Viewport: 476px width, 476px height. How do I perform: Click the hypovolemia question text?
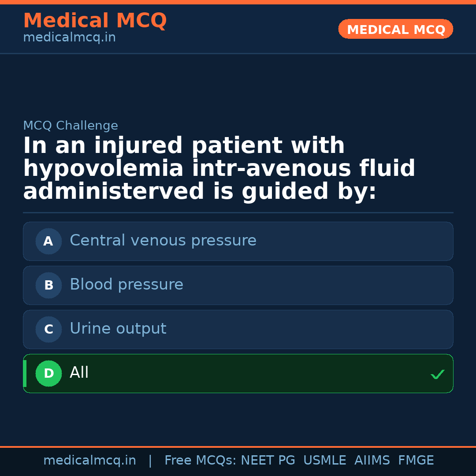click(x=219, y=169)
